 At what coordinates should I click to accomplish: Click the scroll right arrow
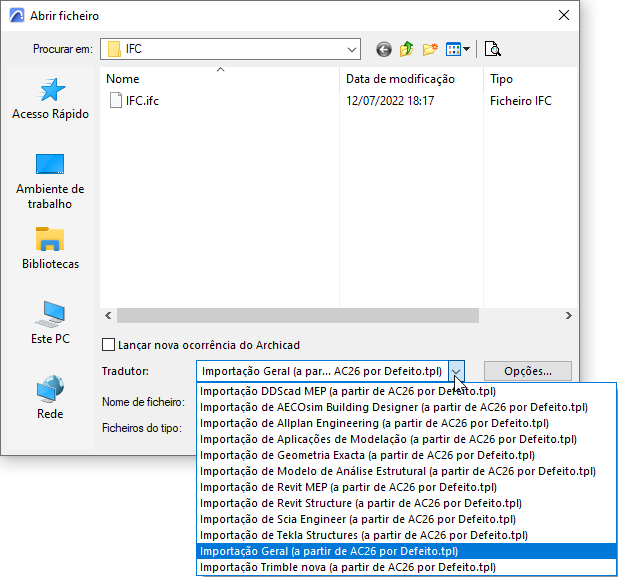[568, 316]
